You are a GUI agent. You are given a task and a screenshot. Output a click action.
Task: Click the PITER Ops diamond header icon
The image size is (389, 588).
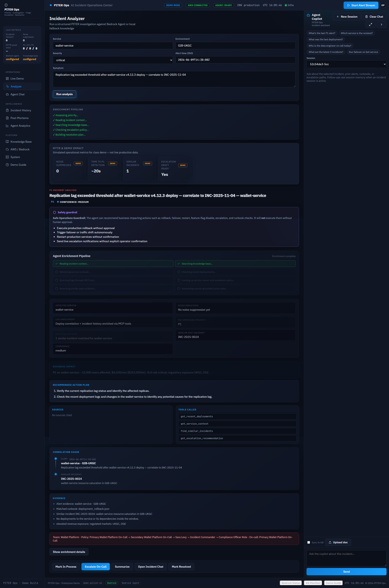point(51,5)
